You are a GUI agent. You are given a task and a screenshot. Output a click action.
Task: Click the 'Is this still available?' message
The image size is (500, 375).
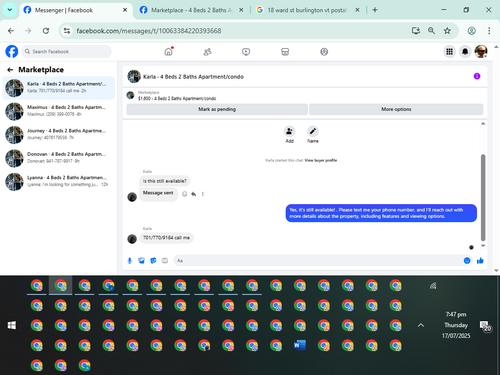pos(165,181)
